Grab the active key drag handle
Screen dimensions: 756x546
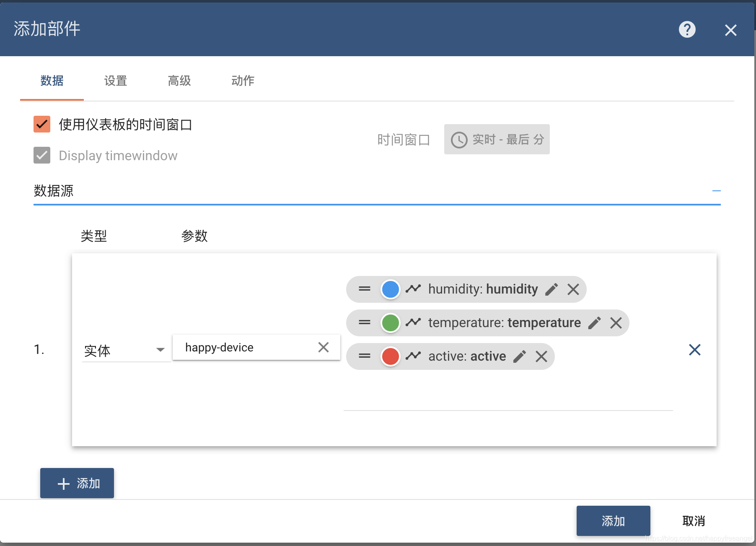point(365,356)
